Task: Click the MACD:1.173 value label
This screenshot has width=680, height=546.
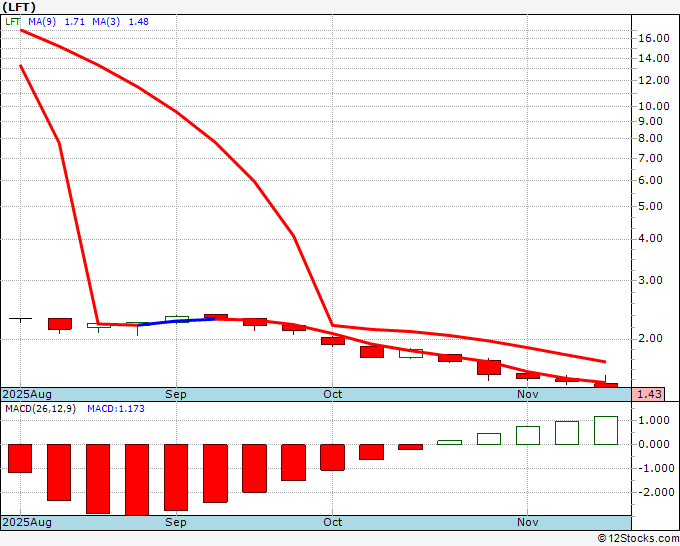Action: [116, 409]
